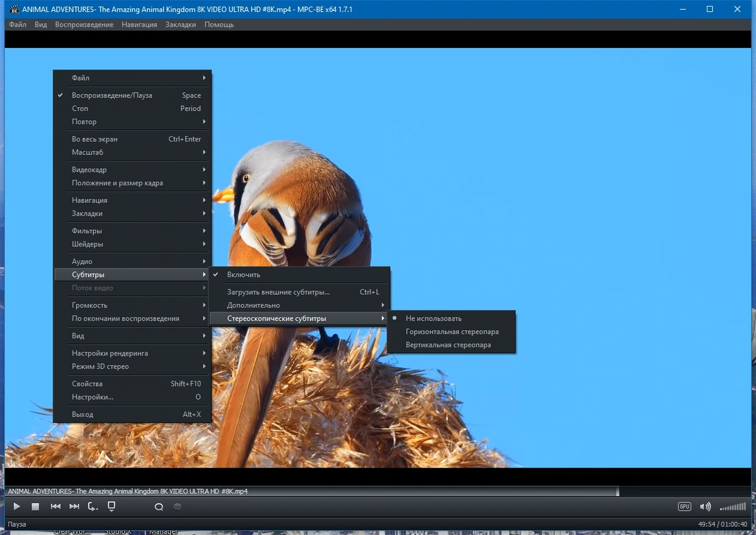Viewport: 756px width, 535px height.
Task: Open Файл in the top menu bar
Action: tap(18, 25)
